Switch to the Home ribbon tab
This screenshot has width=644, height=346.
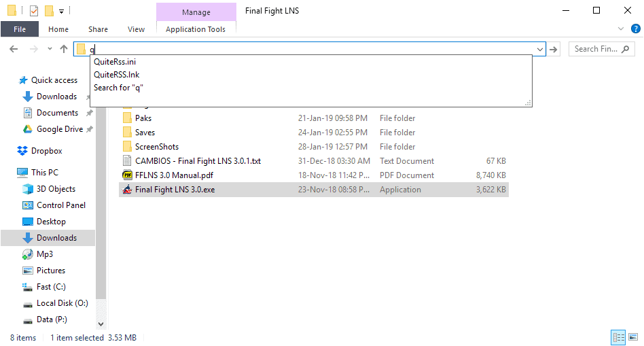click(x=58, y=29)
